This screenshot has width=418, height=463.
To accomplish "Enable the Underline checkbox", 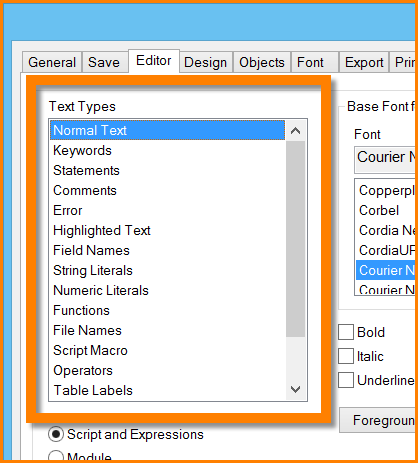I will (346, 380).
